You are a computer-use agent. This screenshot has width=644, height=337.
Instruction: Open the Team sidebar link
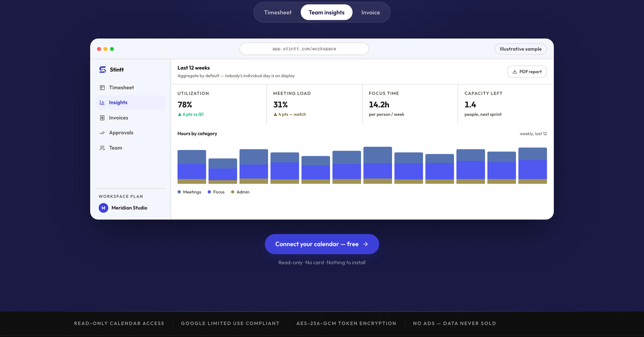[x=130, y=148]
